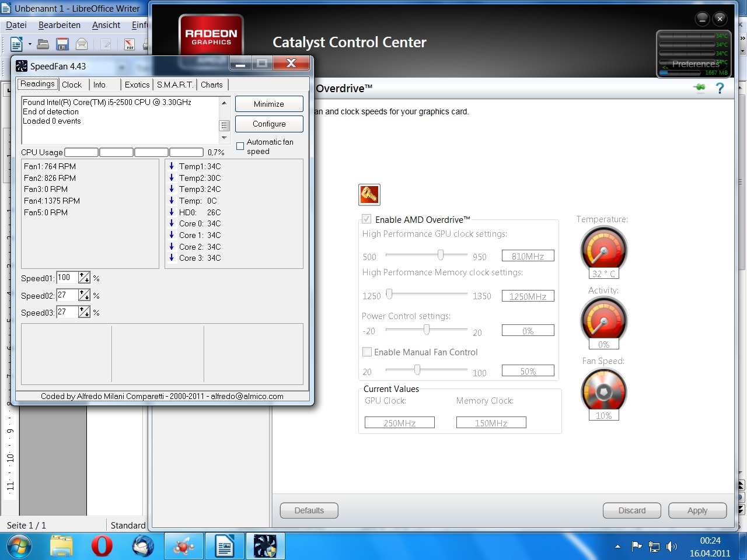Click the LibreOffice Writer taskbar icon

click(225, 547)
